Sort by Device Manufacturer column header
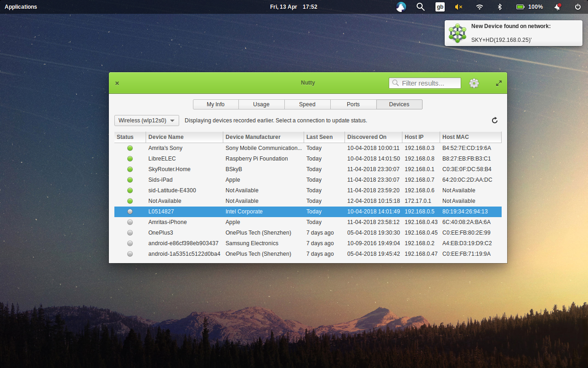The image size is (588, 368). (264, 137)
